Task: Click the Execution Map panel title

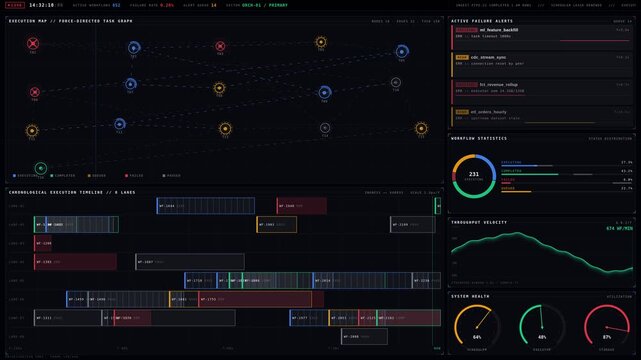Action: (x=71, y=21)
